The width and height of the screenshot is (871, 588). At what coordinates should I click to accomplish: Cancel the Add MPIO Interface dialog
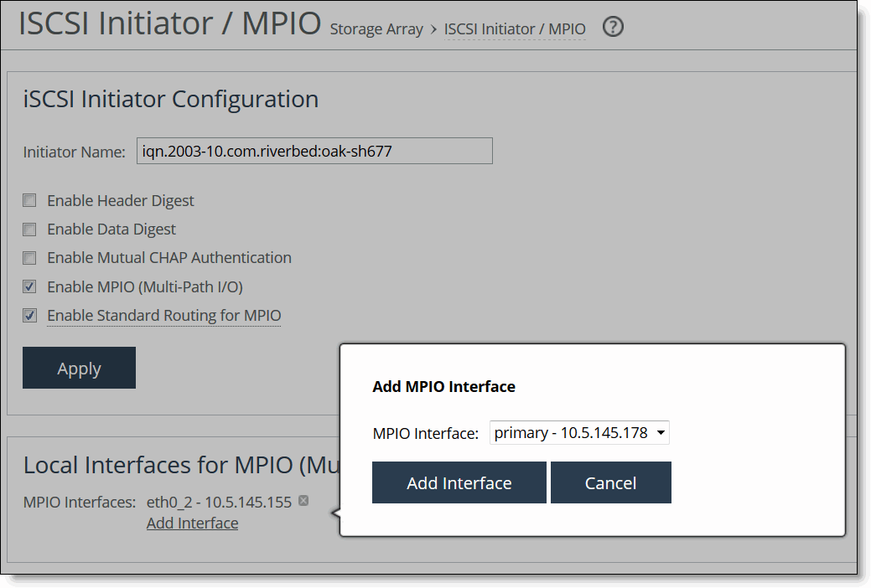click(x=610, y=482)
